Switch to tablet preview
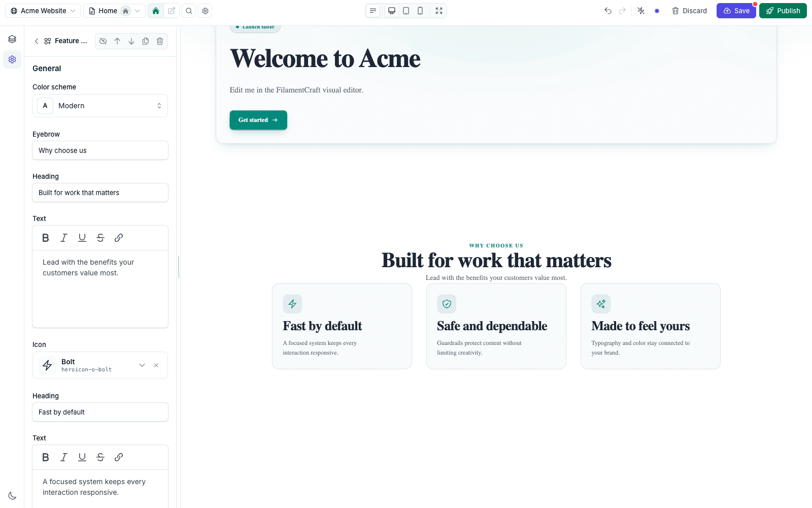This screenshot has height=508, width=812. (x=406, y=11)
